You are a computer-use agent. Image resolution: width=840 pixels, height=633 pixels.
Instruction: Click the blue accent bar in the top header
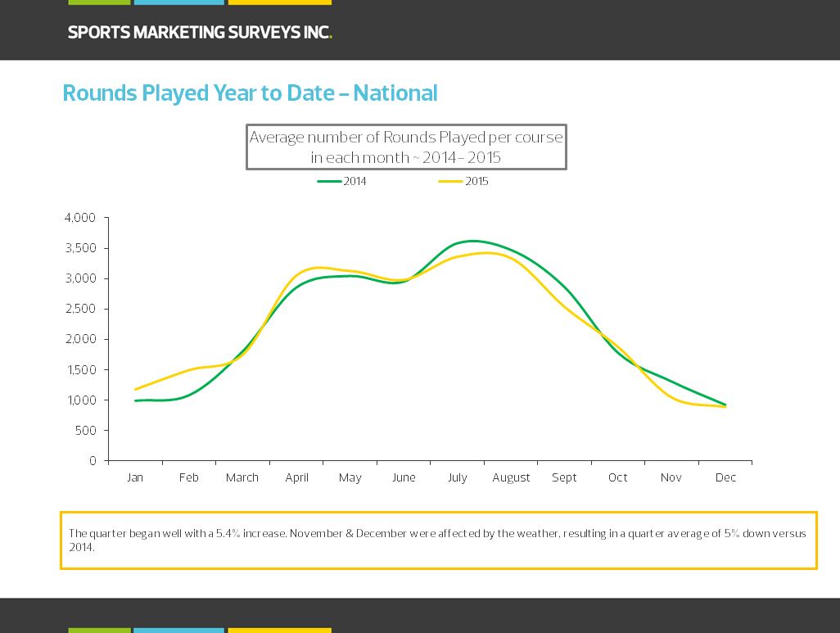click(178, 2)
